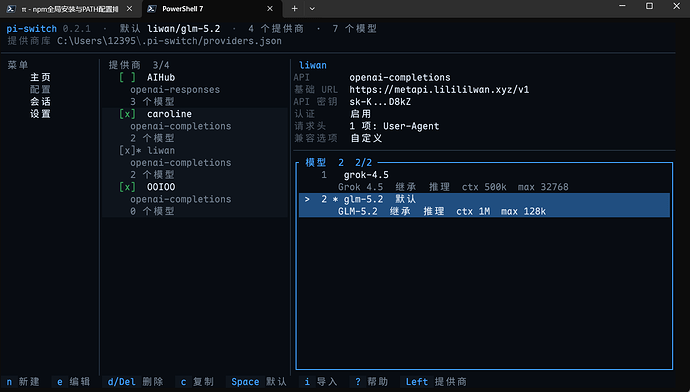
Task: Click the GLM-5.2 details line
Action: [442, 212]
